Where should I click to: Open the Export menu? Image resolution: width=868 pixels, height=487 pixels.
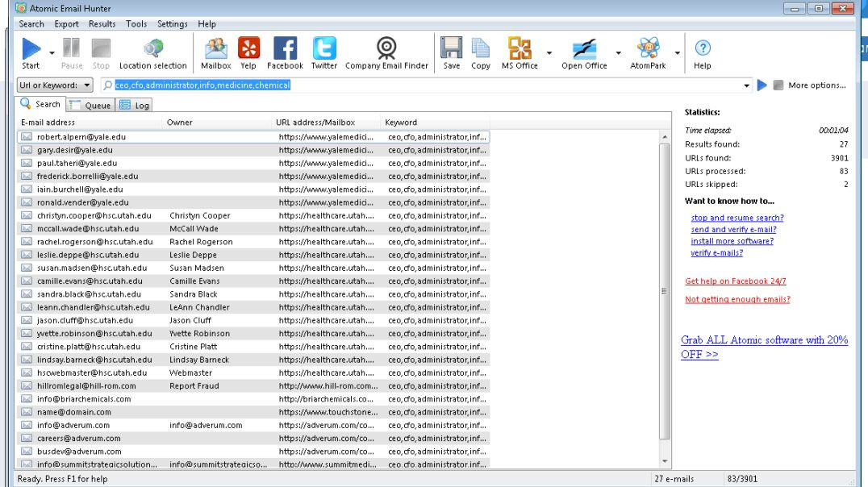66,24
